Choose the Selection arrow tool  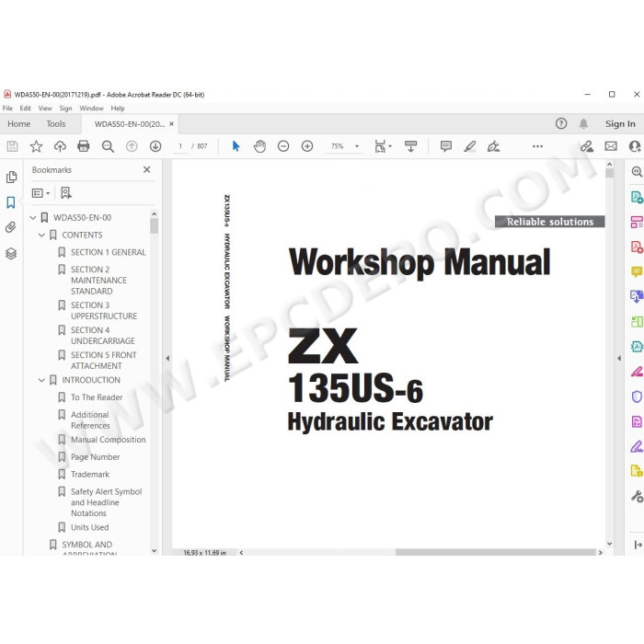[x=236, y=146]
